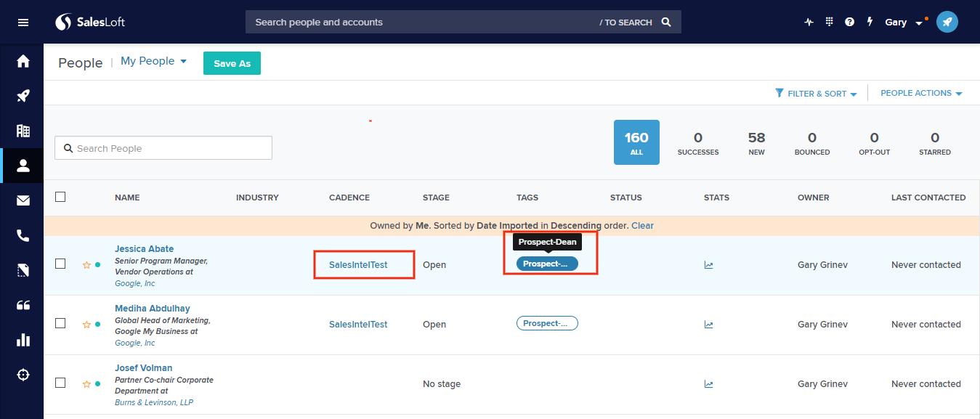The image size is (980, 419).
Task: Click the OWNER column header
Action: [x=813, y=198]
